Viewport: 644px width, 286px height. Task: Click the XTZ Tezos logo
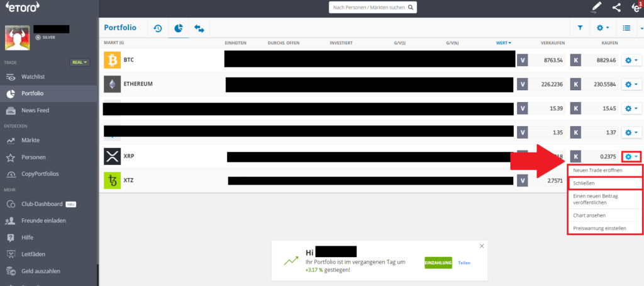tap(112, 181)
